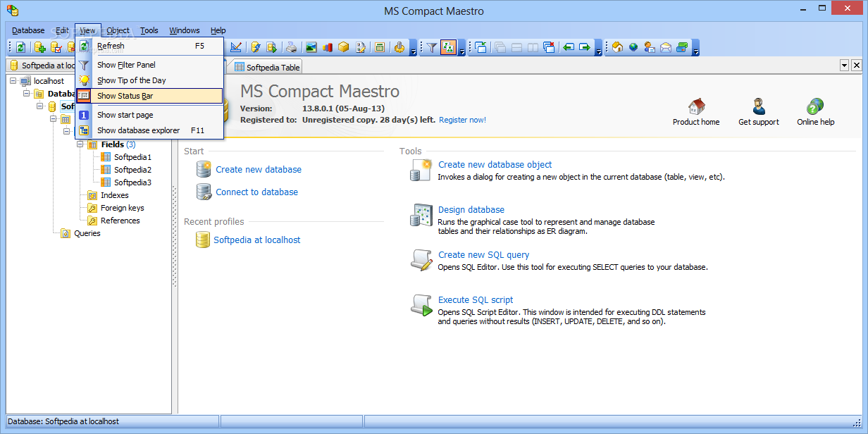Click the Connect to database link
Screen dimensions: 868x434
pos(256,192)
